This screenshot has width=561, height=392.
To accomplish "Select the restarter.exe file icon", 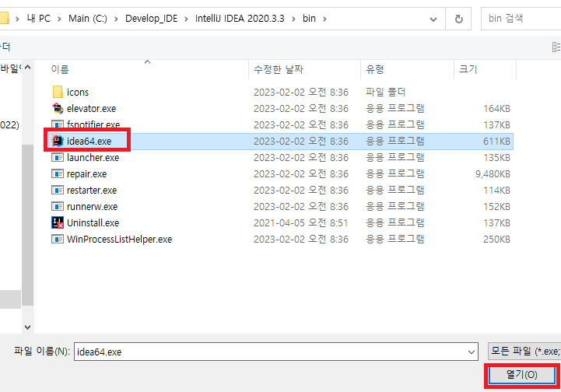I will click(58, 190).
